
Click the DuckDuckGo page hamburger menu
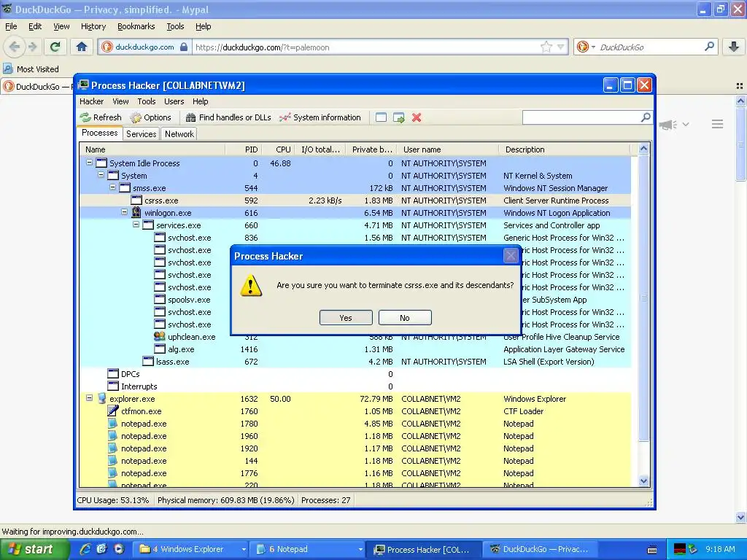click(x=718, y=124)
